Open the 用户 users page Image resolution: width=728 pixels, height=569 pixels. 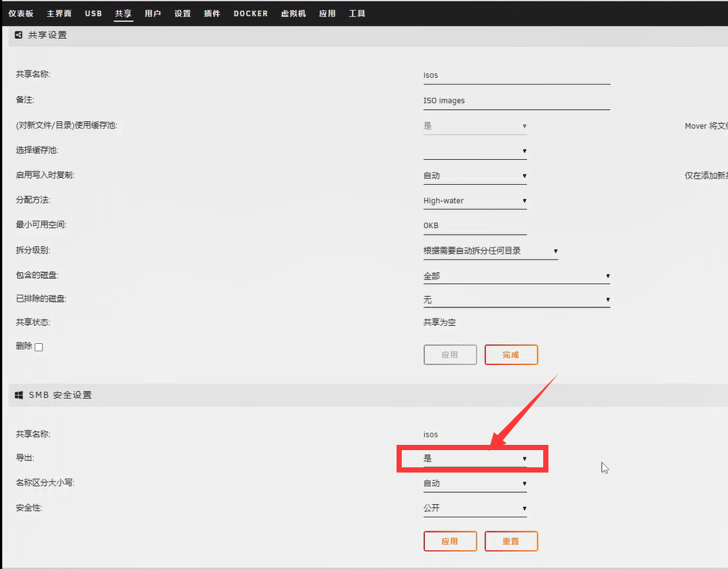[153, 13]
